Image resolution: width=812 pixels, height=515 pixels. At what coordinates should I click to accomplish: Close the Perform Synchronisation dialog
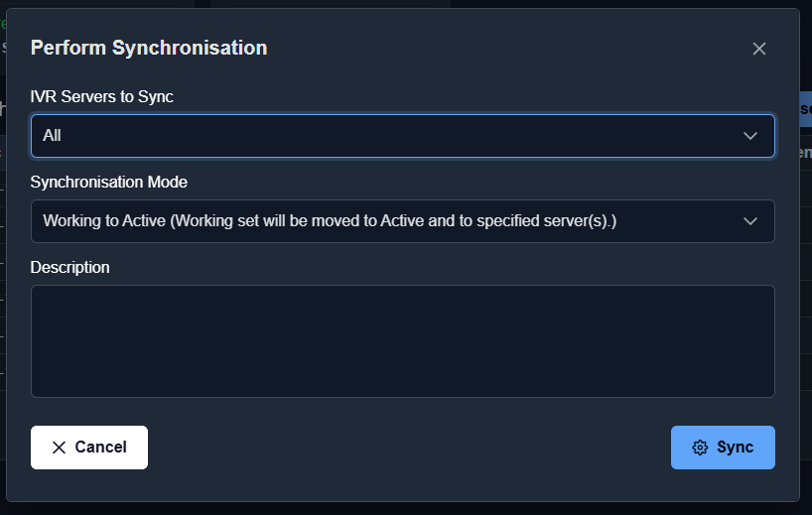[x=759, y=49]
